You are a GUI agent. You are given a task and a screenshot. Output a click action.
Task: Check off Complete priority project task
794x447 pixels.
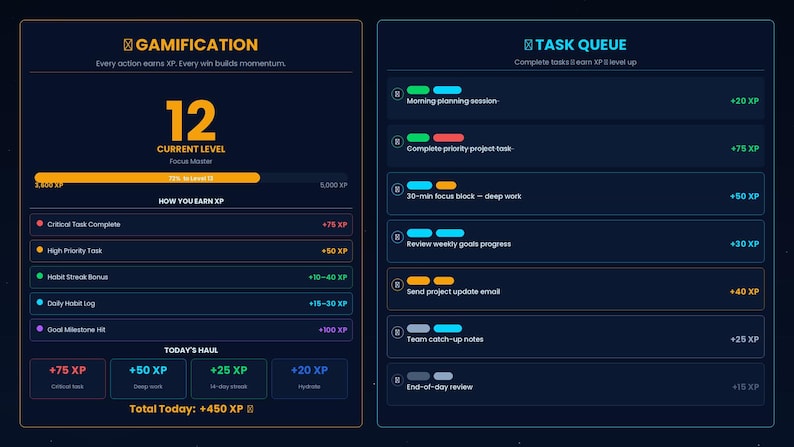click(398, 141)
